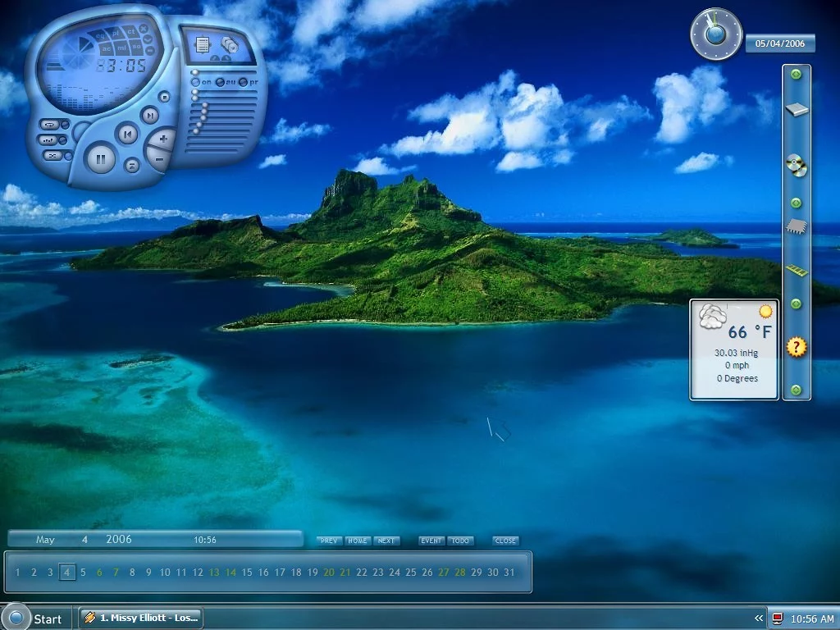Click the yellow question mark help icon
The width and height of the screenshot is (840, 630).
pyautogui.click(x=796, y=347)
